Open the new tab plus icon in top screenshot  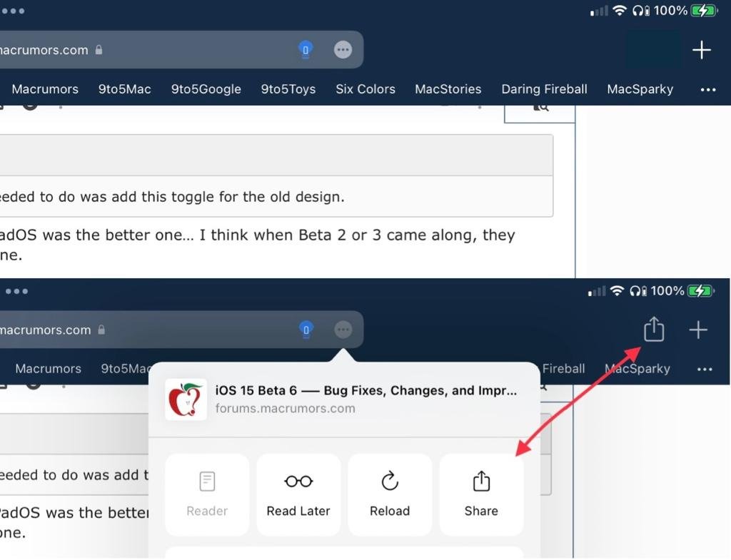[x=702, y=50]
